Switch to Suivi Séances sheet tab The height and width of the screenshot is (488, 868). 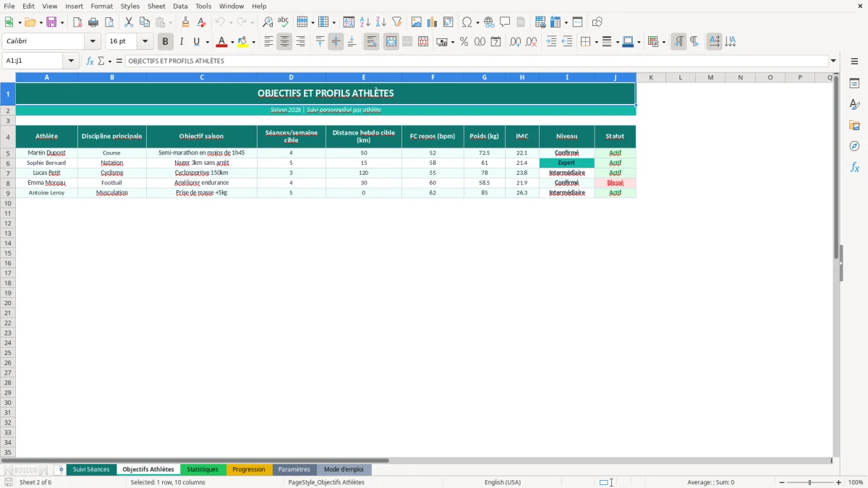91,470
